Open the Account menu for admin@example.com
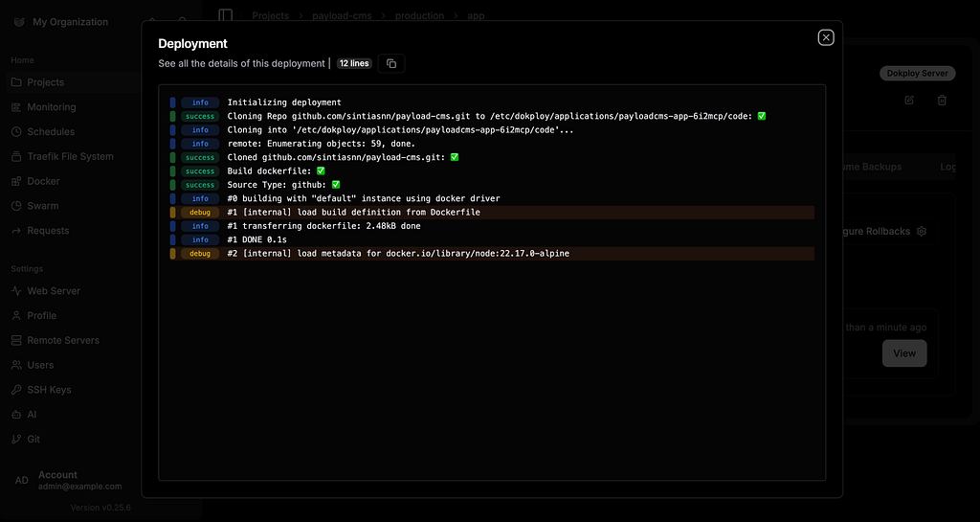Screen dimensions: 980x522 (x=70, y=480)
